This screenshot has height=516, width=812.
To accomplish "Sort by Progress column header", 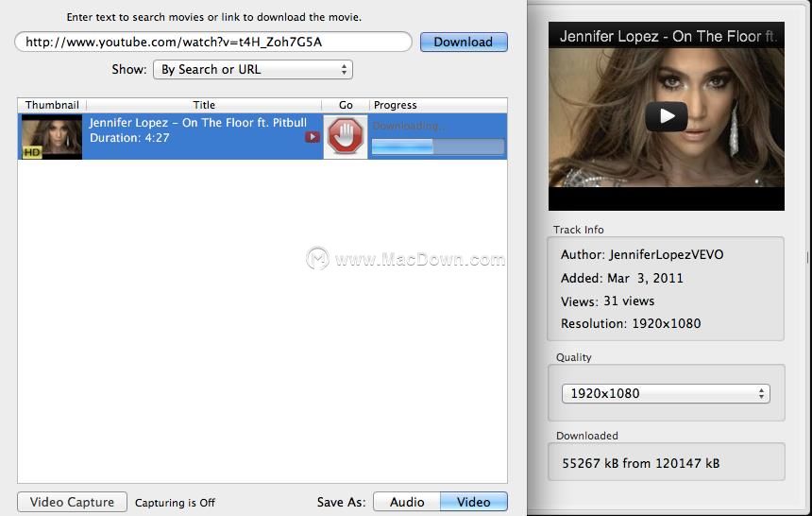I will pyautogui.click(x=438, y=105).
